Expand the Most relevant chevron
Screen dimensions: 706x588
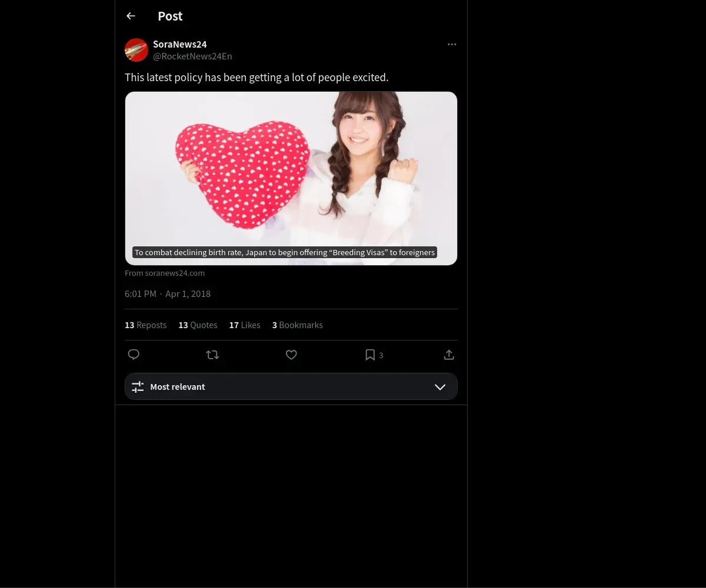point(440,386)
